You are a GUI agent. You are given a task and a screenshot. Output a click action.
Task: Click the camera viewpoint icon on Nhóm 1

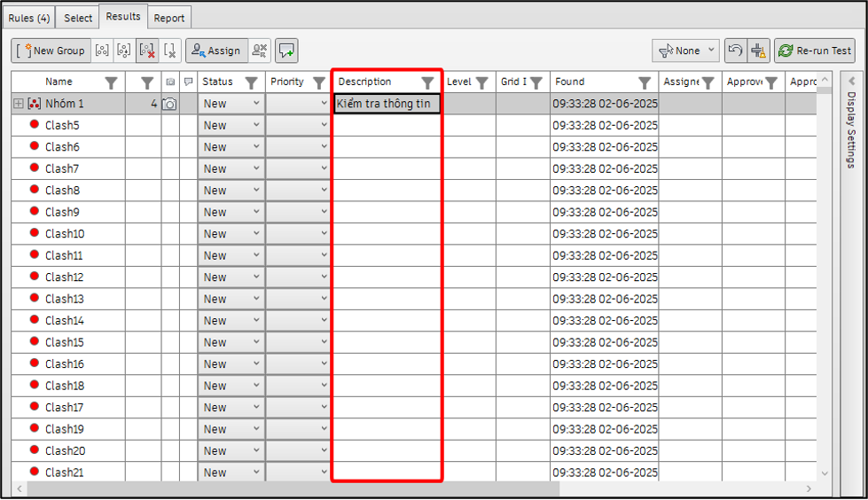pos(169,104)
